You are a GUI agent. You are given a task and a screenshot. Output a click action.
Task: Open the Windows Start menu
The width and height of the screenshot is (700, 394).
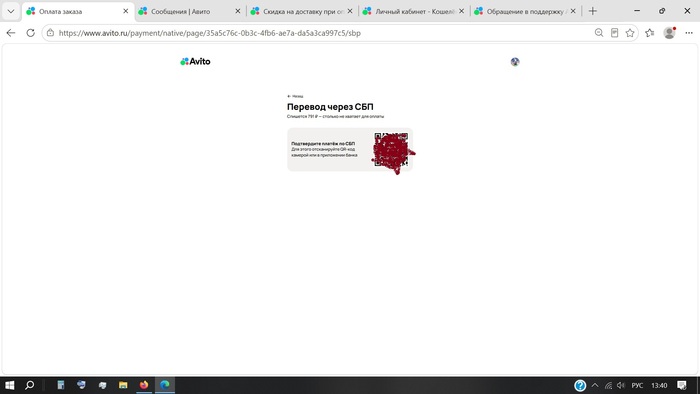pos(9,385)
